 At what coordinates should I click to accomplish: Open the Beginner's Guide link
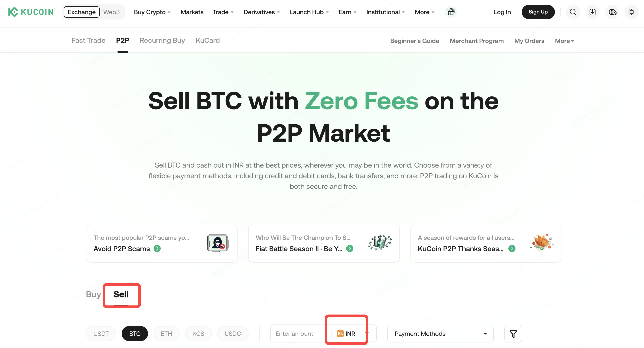[414, 41]
